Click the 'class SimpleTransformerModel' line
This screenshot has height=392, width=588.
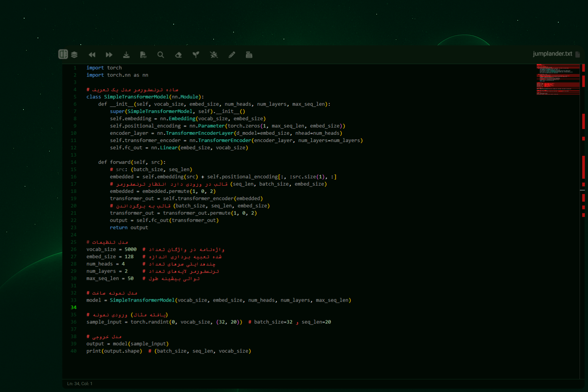click(145, 97)
